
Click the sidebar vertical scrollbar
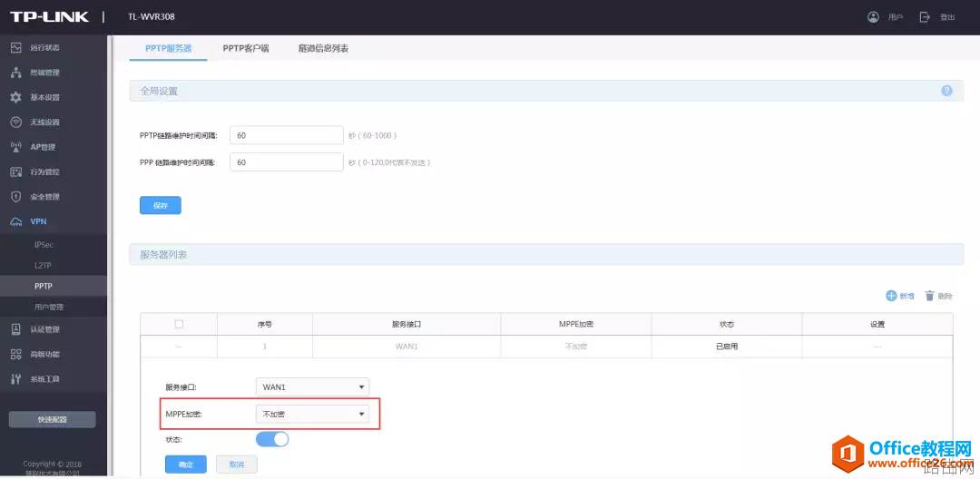pyautogui.click(x=111, y=256)
